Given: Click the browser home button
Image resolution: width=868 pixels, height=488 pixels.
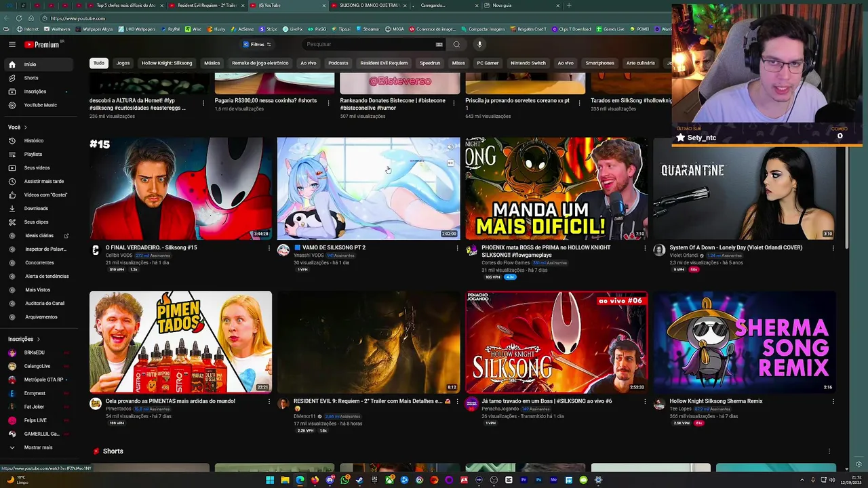Looking at the screenshot, I should coord(31,18).
